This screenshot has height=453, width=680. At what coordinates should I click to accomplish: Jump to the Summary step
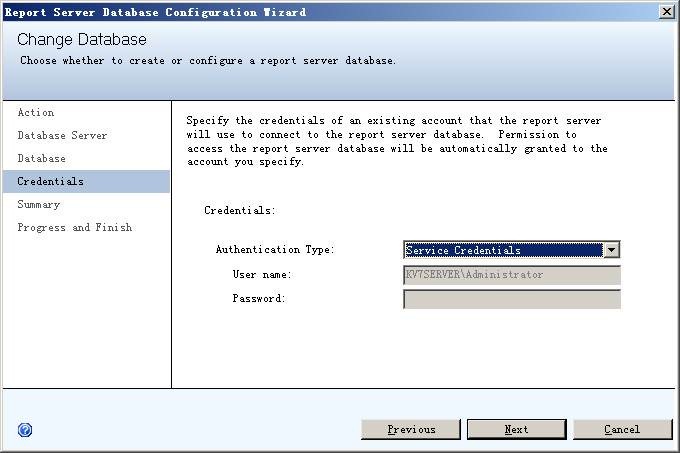coord(39,205)
